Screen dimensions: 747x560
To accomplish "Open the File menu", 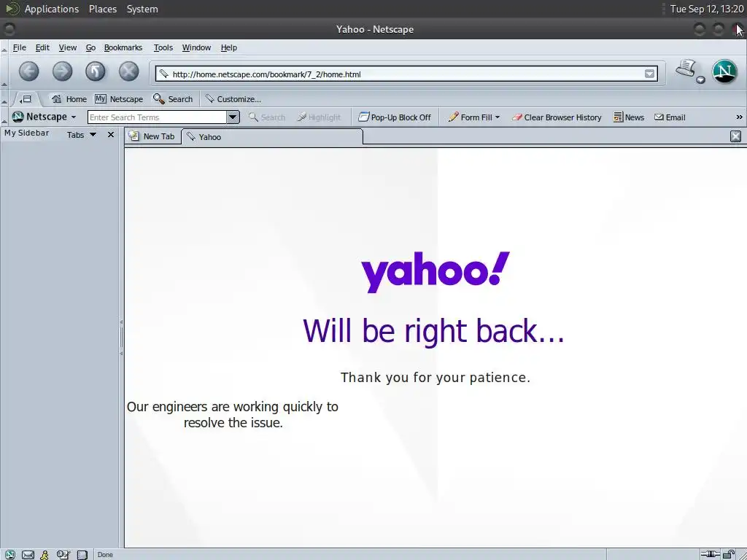I will 20,47.
